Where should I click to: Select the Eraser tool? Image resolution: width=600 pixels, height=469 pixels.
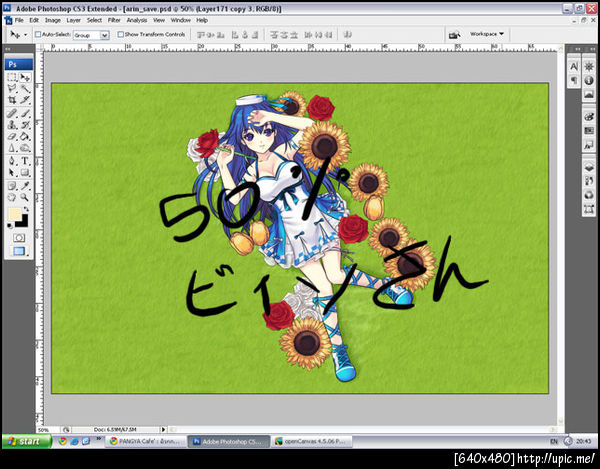click(x=12, y=136)
